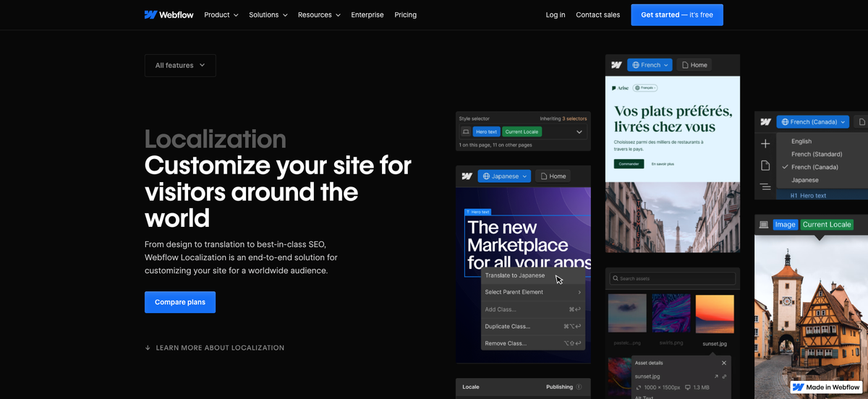Click the info icon next to Publishing
The image size is (868, 399).
pyautogui.click(x=579, y=387)
